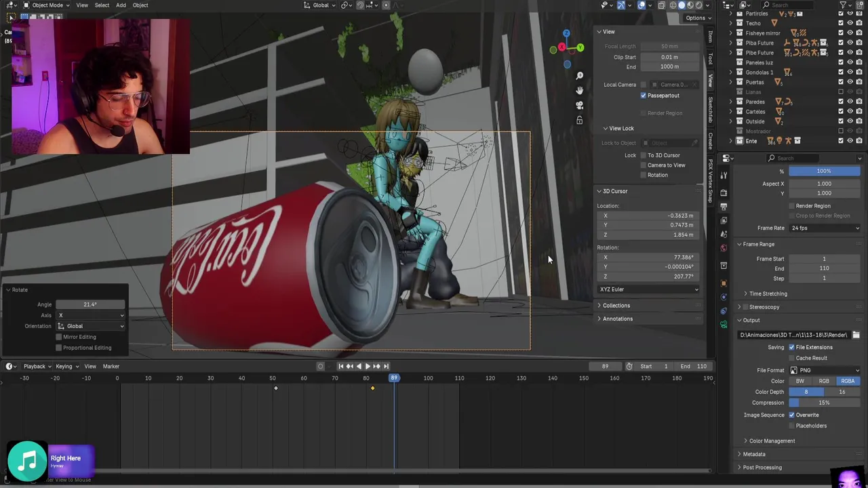Open the File Format PNG dropdown
868x488 pixels.
[825, 370]
